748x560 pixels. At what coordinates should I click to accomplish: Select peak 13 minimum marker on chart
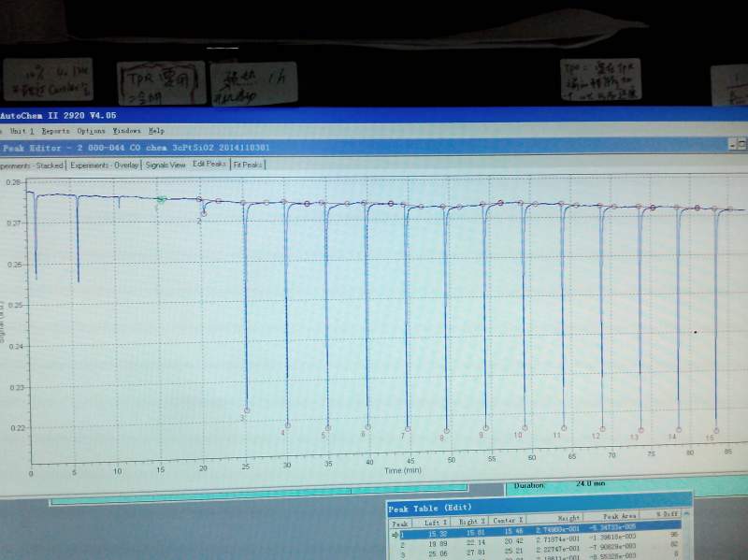640,430
